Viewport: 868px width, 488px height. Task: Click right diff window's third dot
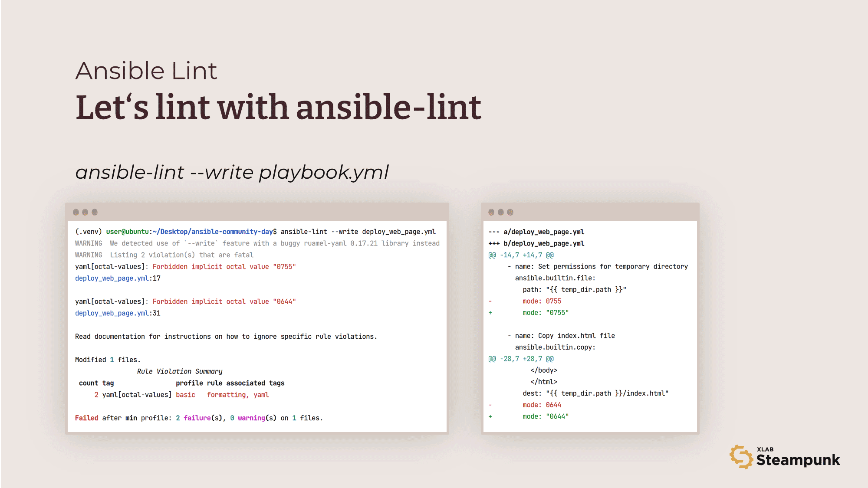(510, 212)
